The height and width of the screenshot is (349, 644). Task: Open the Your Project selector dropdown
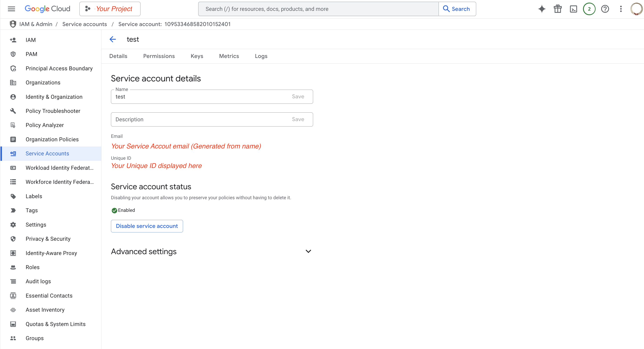pos(110,9)
